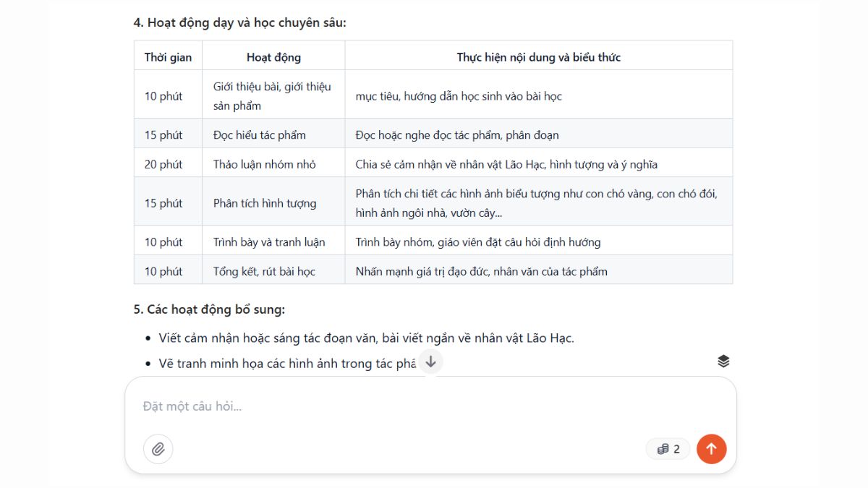
Task: Click the 'Thời gian' column header
Action: click(x=168, y=56)
